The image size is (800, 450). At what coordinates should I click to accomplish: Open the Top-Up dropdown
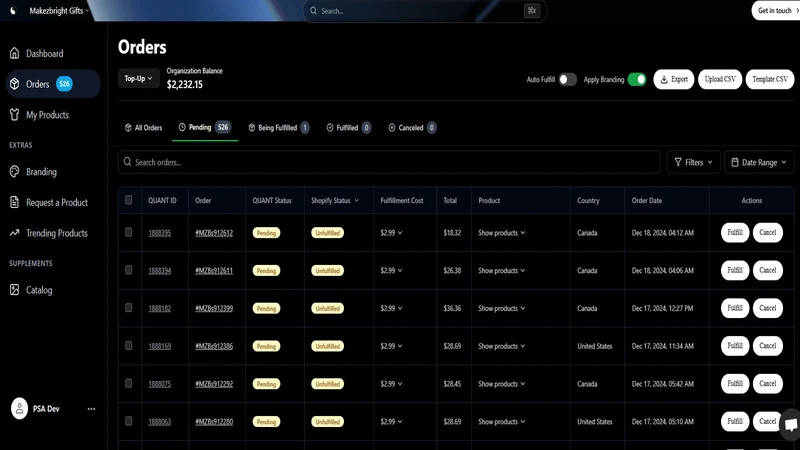pyautogui.click(x=139, y=79)
